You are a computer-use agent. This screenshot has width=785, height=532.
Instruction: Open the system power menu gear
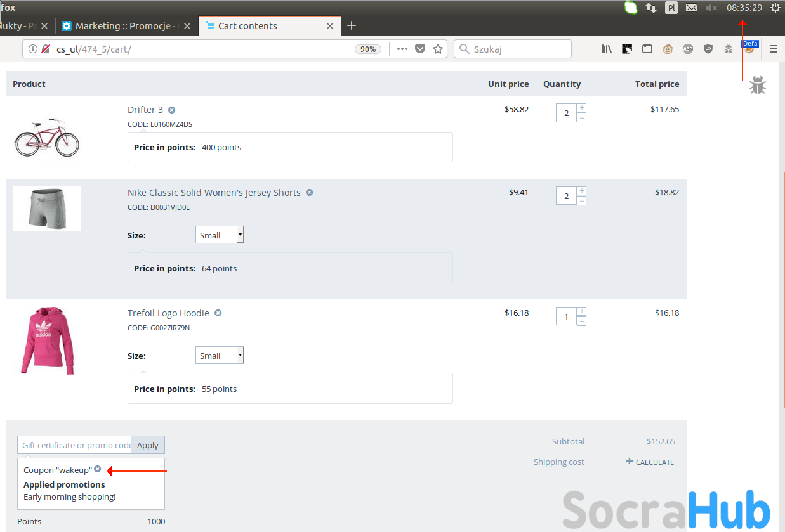tap(775, 8)
